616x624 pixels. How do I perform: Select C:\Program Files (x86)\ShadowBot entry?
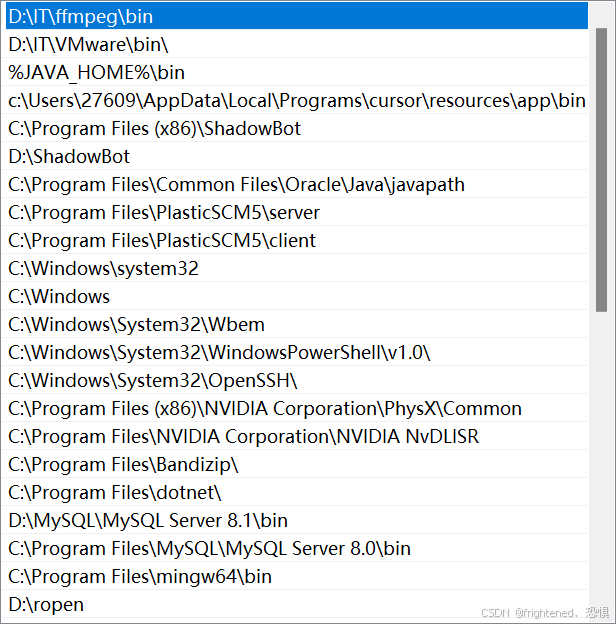click(x=296, y=128)
